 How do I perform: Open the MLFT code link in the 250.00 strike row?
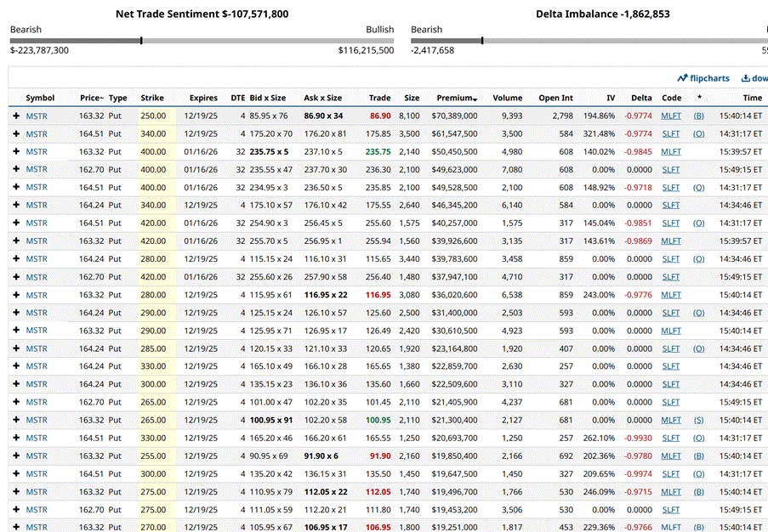671,116
